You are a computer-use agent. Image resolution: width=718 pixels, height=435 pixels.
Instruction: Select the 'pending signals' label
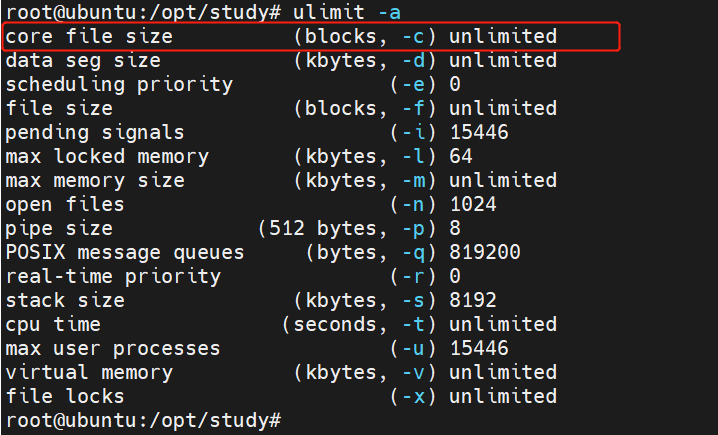tap(95, 133)
